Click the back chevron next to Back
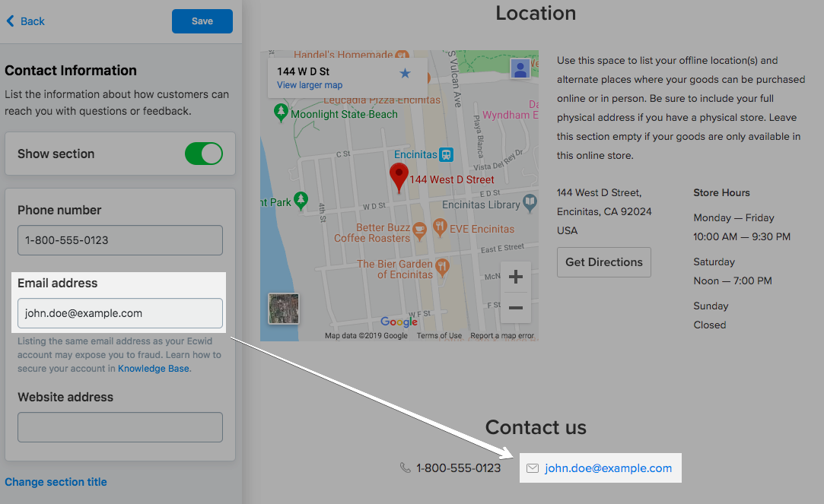This screenshot has height=504, width=824. [x=11, y=21]
